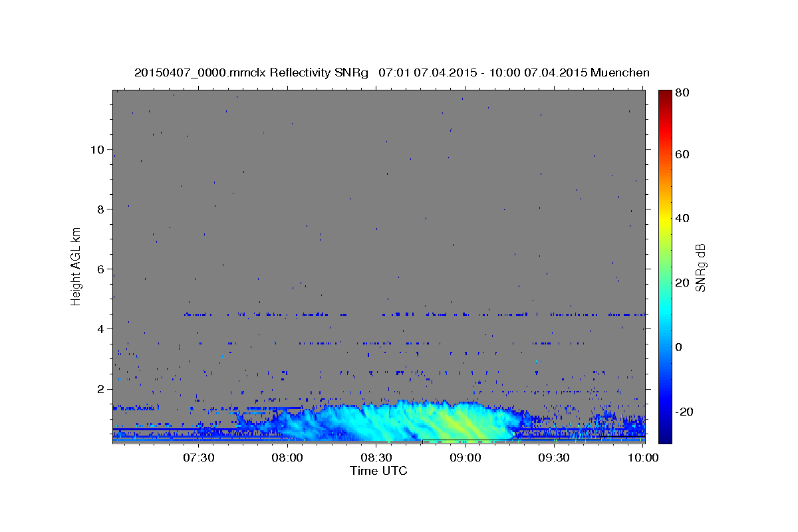The height and width of the screenshot is (532, 798).
Task: Click the colorbar value 60
Action: (682, 154)
